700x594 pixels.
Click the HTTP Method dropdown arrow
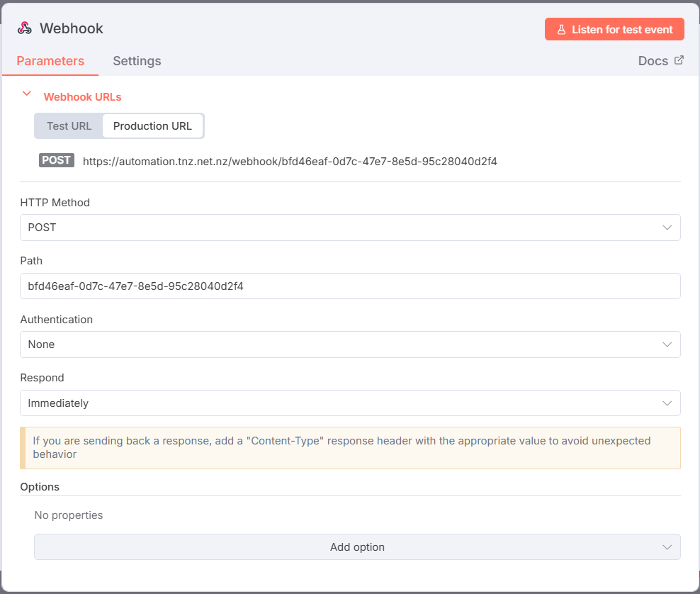[667, 228]
